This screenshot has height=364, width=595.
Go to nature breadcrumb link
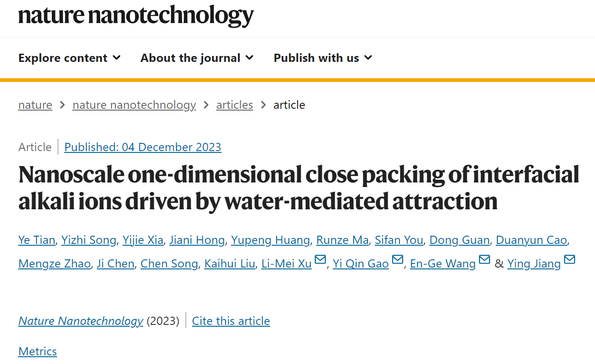pyautogui.click(x=35, y=105)
